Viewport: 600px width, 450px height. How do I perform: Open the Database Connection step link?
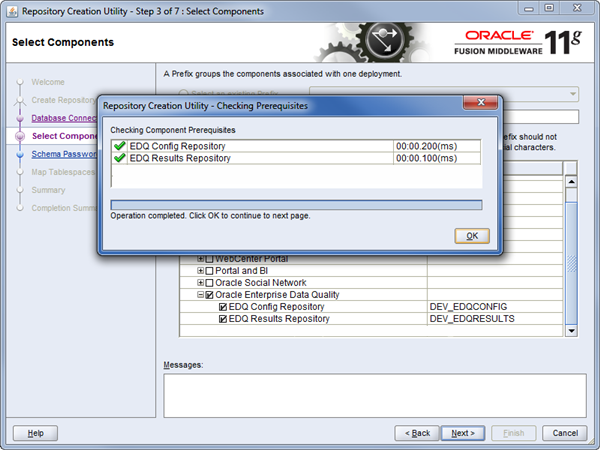[64, 118]
